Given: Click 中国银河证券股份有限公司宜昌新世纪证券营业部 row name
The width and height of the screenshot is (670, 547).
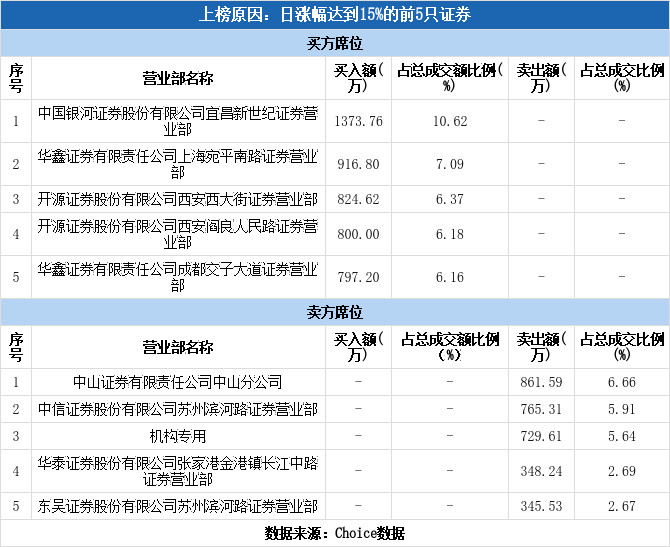Looking at the screenshot, I should click(178, 121).
